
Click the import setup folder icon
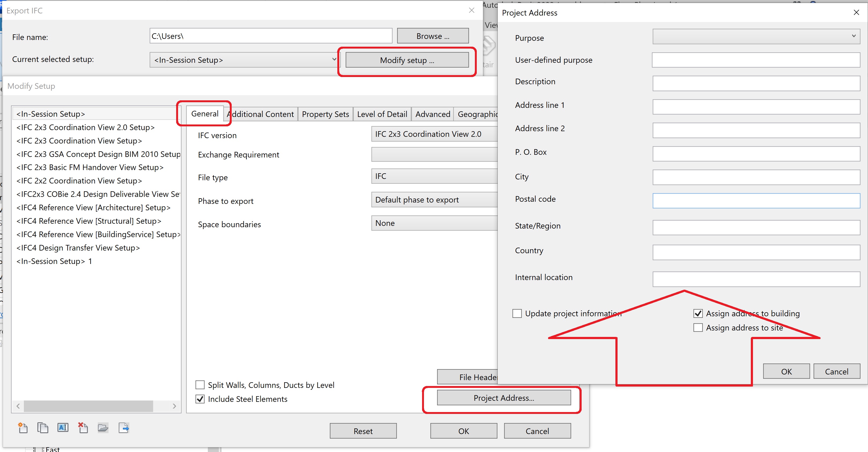click(103, 428)
